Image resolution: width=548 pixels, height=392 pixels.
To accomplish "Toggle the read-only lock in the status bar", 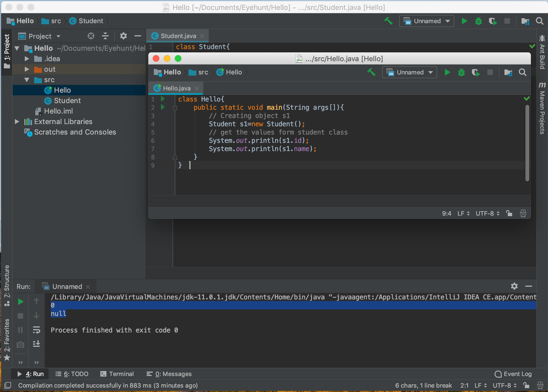I will coord(526,385).
